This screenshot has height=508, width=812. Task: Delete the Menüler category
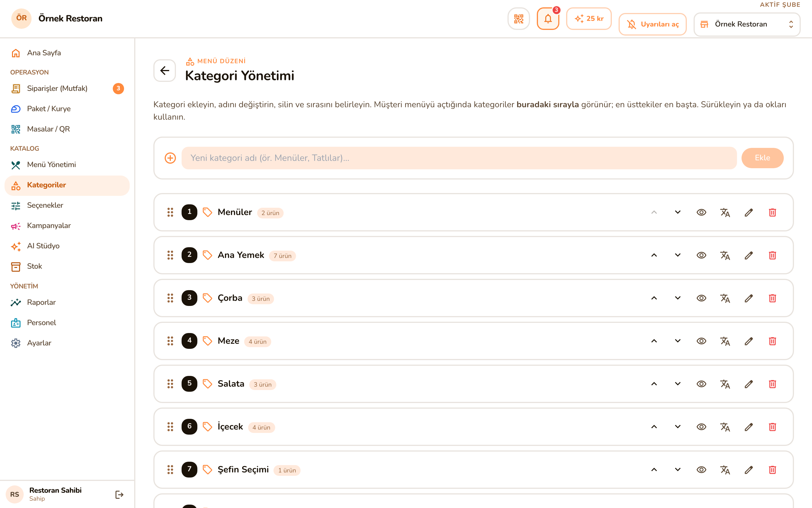tap(773, 212)
